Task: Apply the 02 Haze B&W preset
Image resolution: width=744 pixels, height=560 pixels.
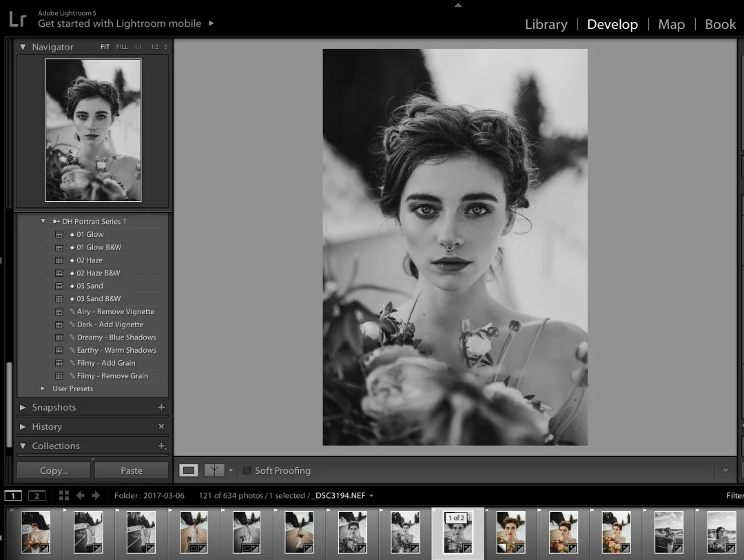Action: point(98,273)
